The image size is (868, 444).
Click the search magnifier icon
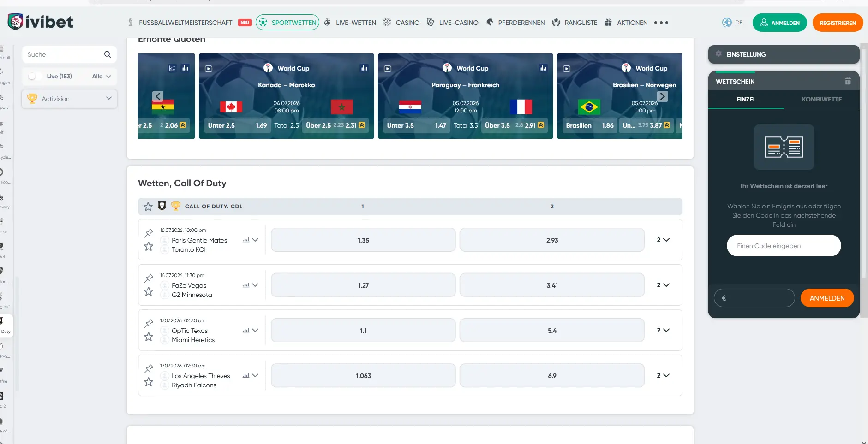coord(108,54)
